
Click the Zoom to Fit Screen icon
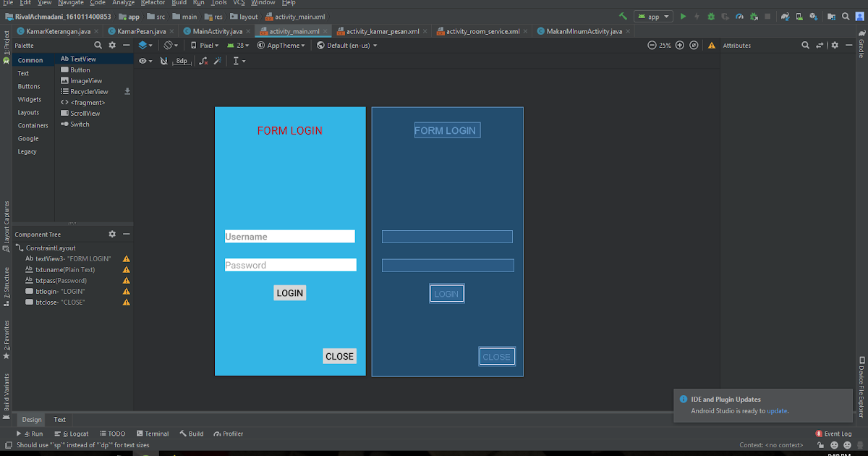(694, 45)
